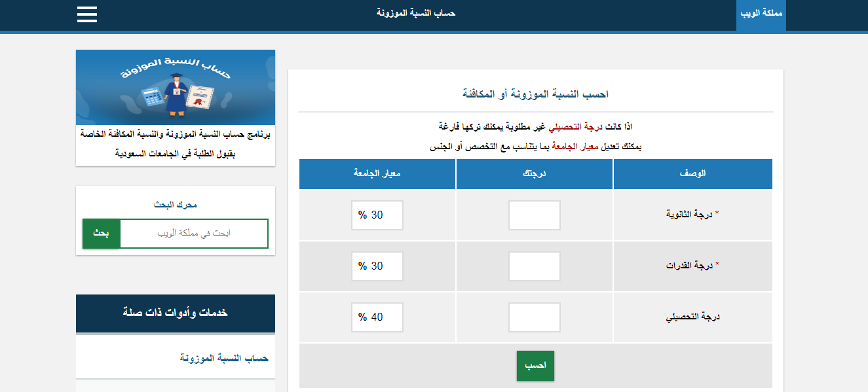The height and width of the screenshot is (392, 868).
Task: Open the weighted percentage banner image
Action: pos(176,87)
